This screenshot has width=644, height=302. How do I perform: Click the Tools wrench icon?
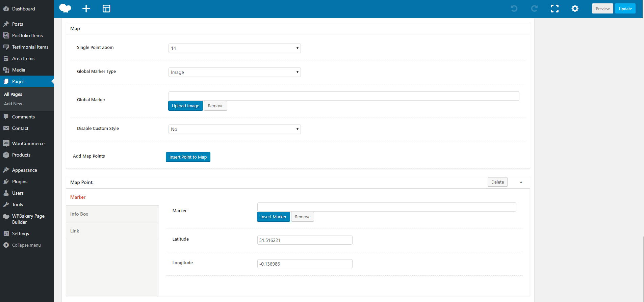click(6, 204)
